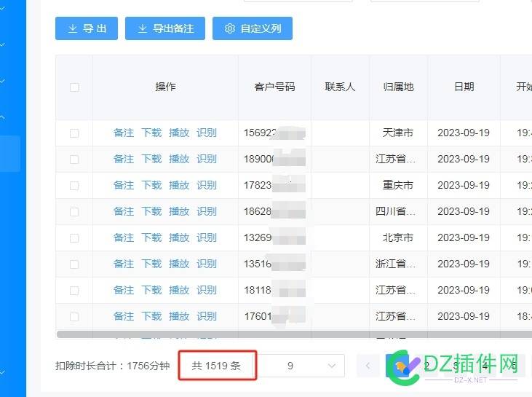
Task: Click the horizontal scrollbar under the table
Action: [x=295, y=334]
